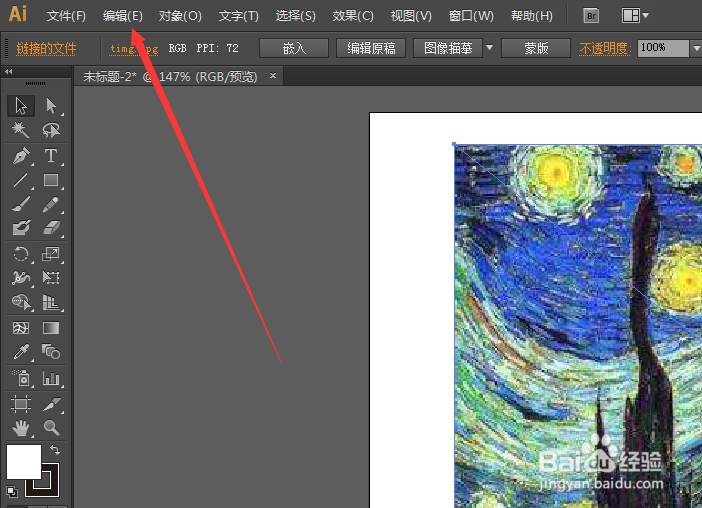Click the linked file name timg.jpg
The image size is (702, 508).
pos(134,48)
